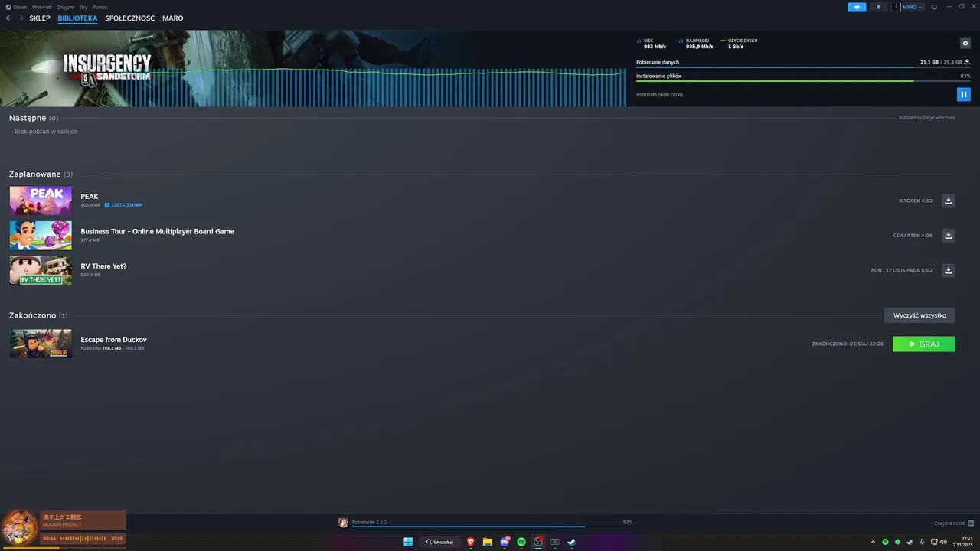The image size is (980, 551).
Task: Select the PEAK title text
Action: click(90, 197)
